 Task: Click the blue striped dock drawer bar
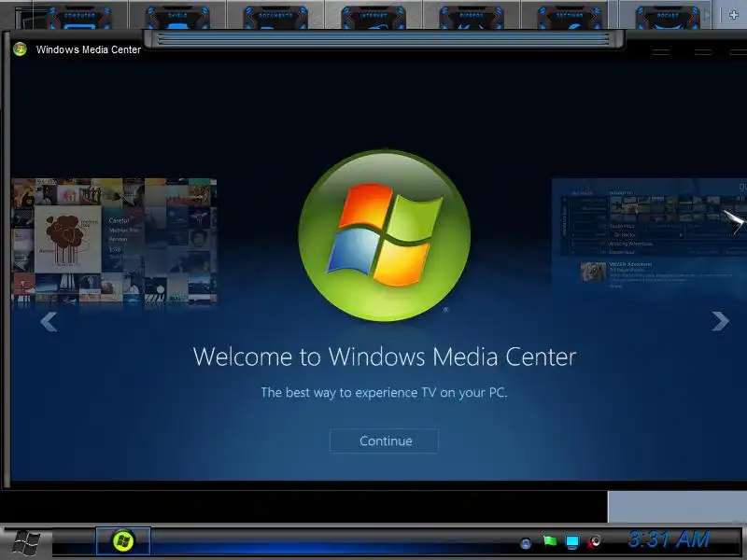(x=384, y=39)
